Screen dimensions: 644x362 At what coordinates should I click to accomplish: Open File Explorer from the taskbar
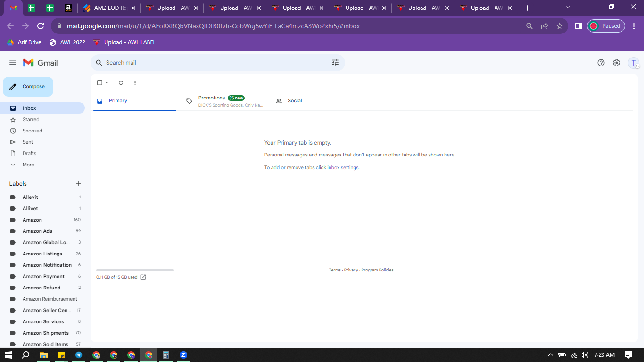[x=44, y=355]
